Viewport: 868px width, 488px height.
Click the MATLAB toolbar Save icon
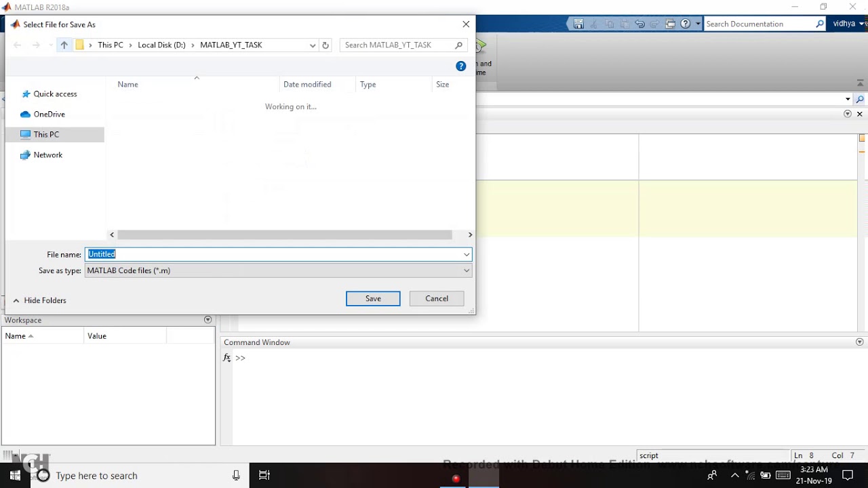pos(578,24)
